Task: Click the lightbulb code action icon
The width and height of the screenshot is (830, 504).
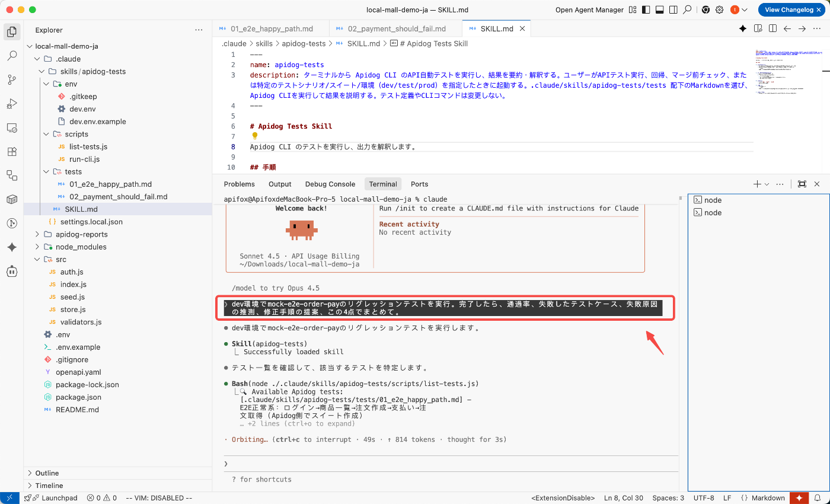Action: [255, 136]
